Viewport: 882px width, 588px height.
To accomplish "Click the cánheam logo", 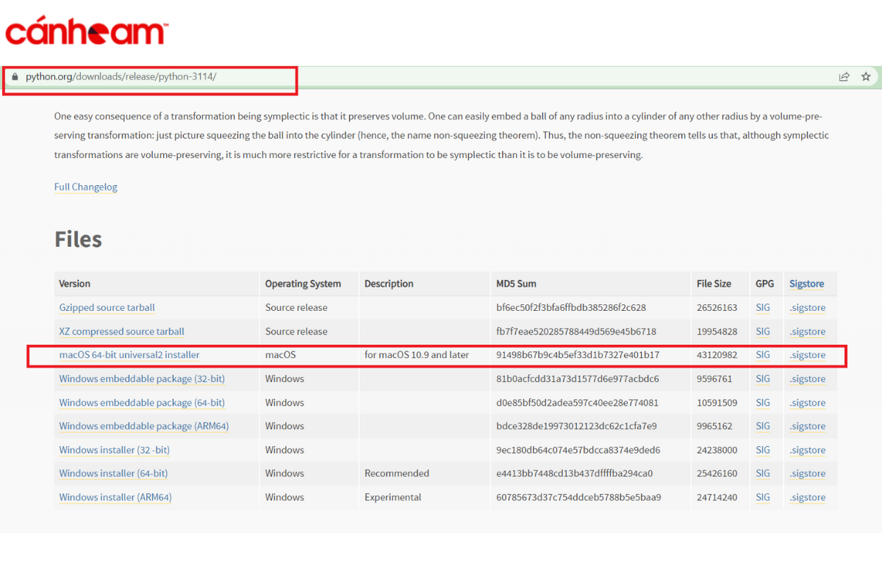I will point(87,32).
